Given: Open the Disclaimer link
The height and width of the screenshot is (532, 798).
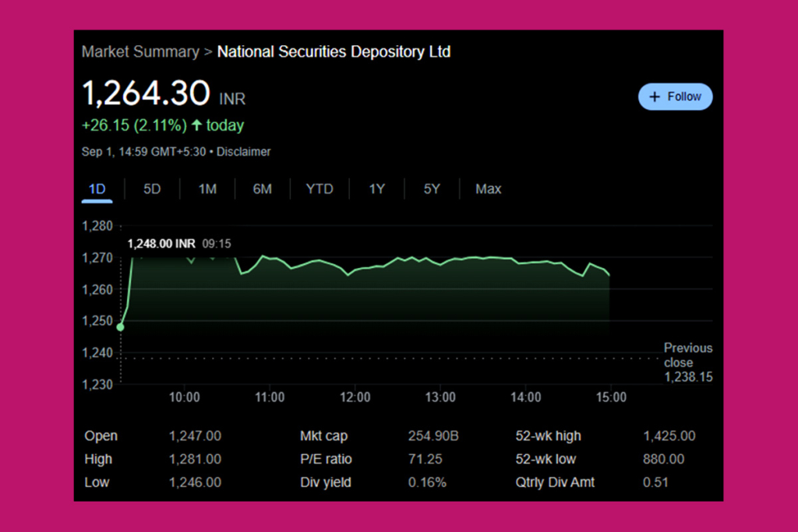Looking at the screenshot, I should (x=243, y=152).
